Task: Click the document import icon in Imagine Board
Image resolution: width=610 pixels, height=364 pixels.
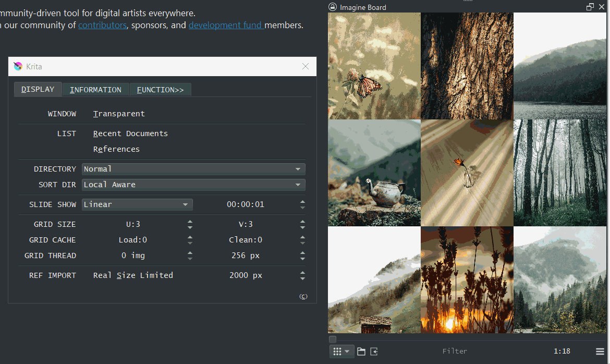Action: click(x=373, y=351)
